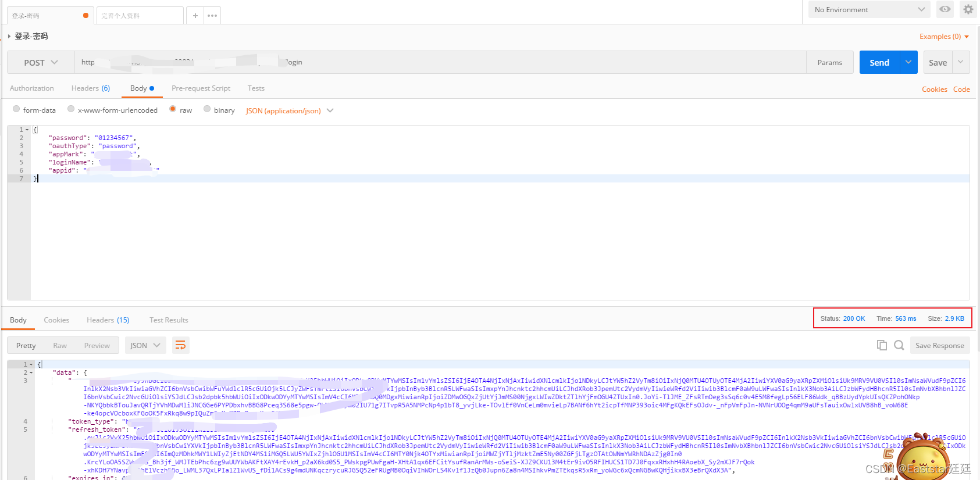Image resolution: width=980 pixels, height=480 pixels.
Task: Switch response view to Pretty
Action: 26,345
